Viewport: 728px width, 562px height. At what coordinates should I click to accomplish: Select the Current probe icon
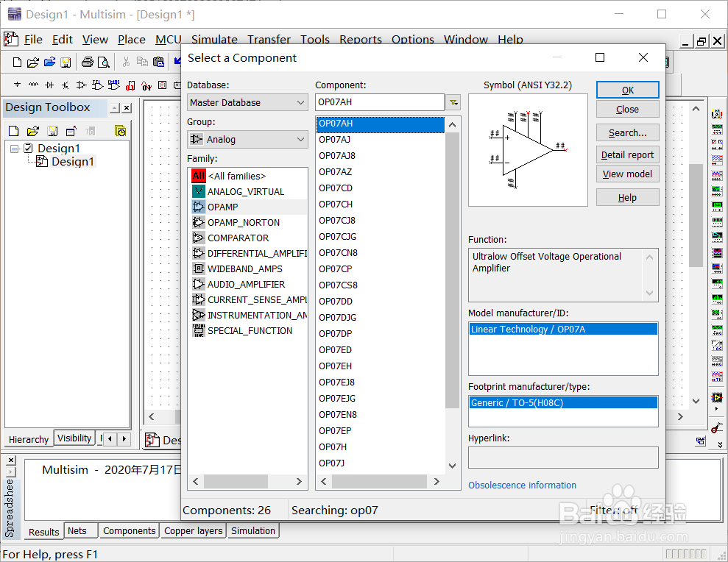(x=717, y=427)
